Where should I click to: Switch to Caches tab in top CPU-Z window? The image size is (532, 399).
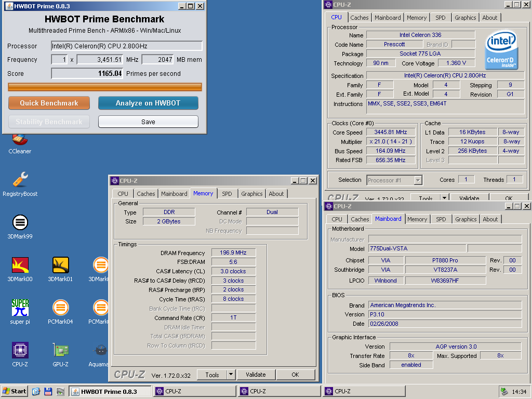click(360, 18)
